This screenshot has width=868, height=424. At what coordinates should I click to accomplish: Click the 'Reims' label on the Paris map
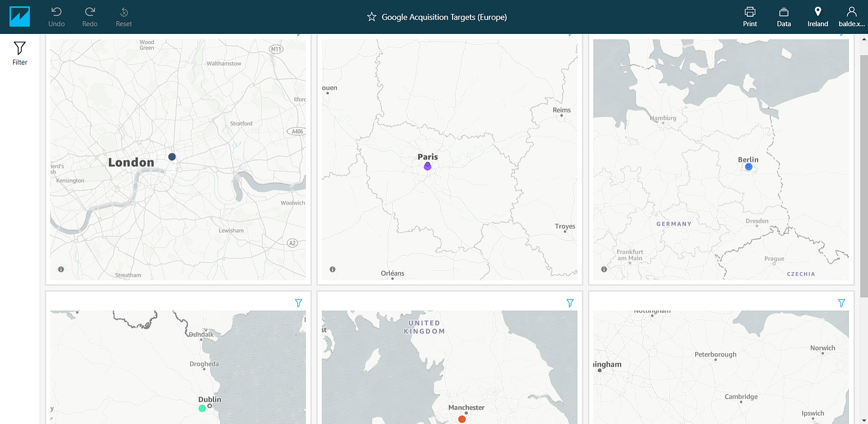562,110
